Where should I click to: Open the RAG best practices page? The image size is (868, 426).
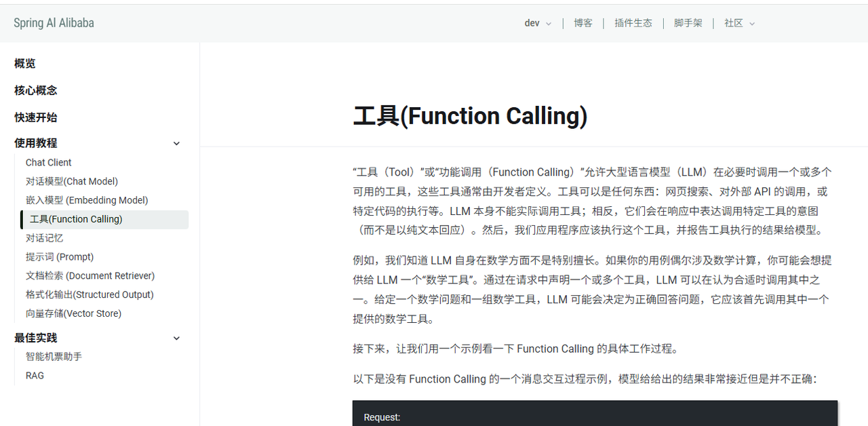click(35, 375)
